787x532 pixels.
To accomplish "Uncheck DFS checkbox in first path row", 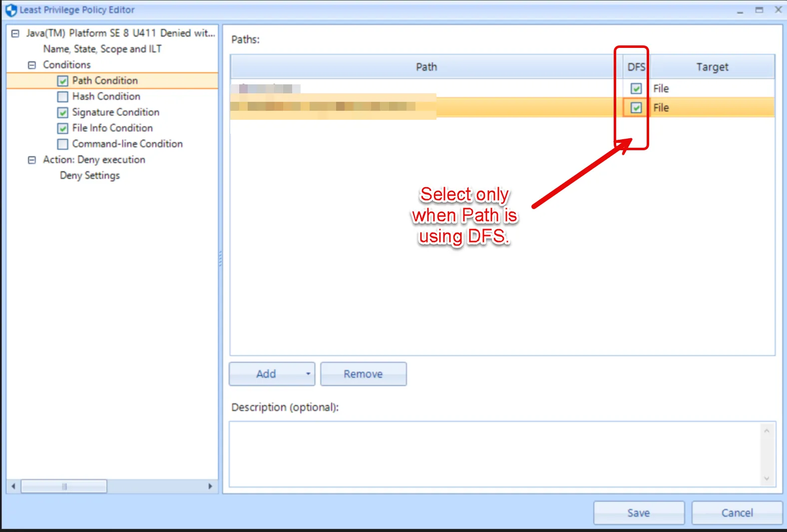I will click(x=636, y=89).
